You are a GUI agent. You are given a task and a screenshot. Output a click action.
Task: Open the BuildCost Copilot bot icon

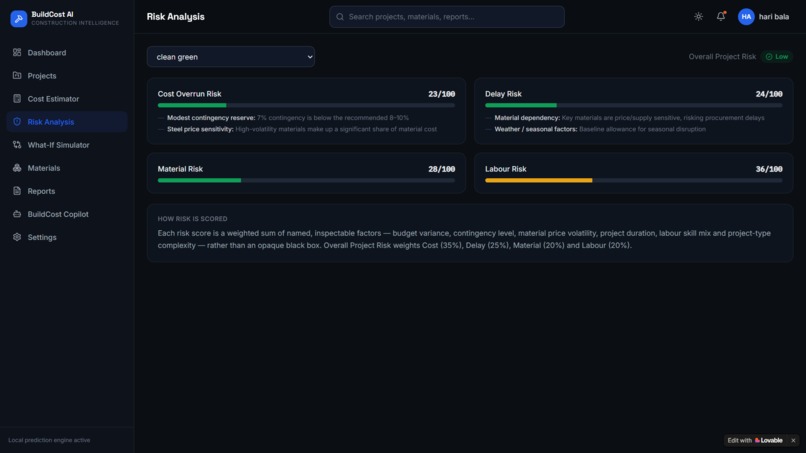pos(17,214)
